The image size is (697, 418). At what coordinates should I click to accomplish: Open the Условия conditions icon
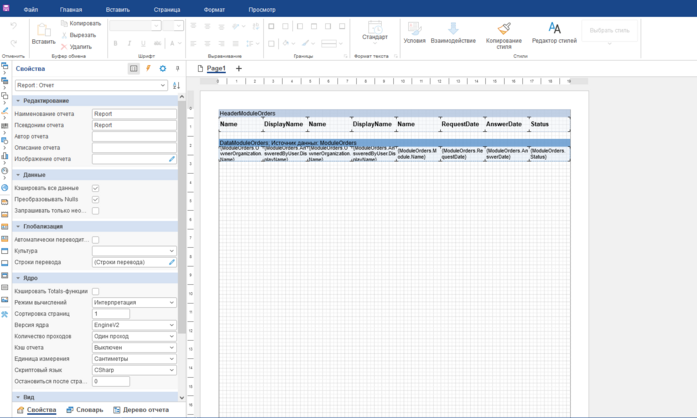point(414,30)
